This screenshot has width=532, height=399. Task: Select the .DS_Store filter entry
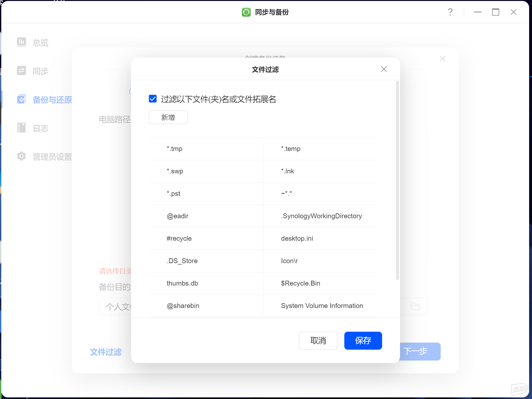coord(206,261)
